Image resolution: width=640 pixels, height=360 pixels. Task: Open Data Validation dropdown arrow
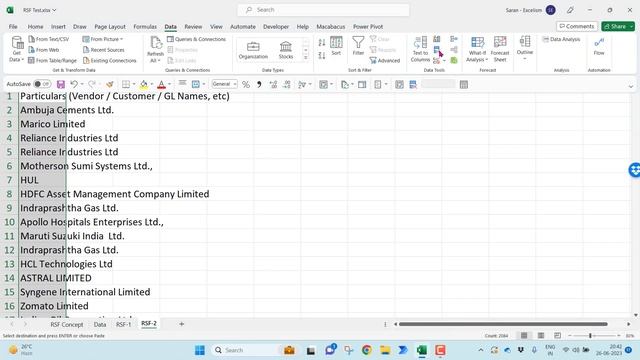click(x=444, y=61)
